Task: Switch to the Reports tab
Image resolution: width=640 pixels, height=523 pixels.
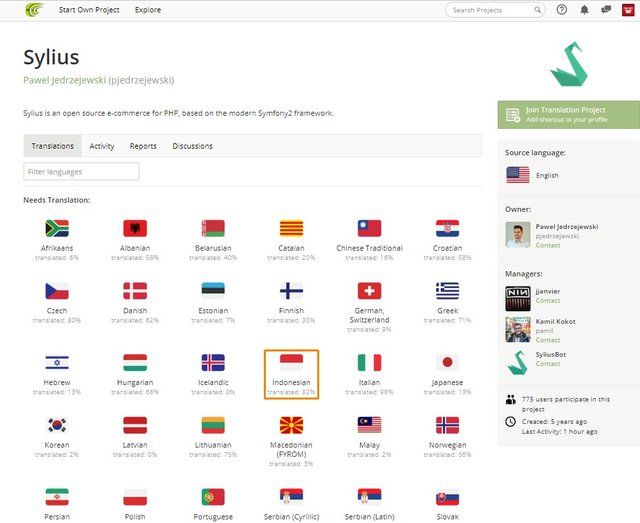Action: (x=143, y=146)
